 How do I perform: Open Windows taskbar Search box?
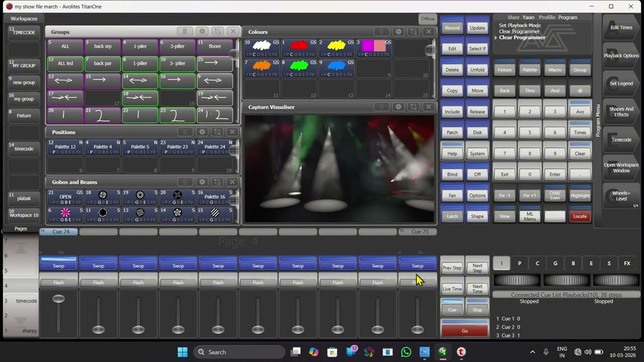tap(238, 352)
